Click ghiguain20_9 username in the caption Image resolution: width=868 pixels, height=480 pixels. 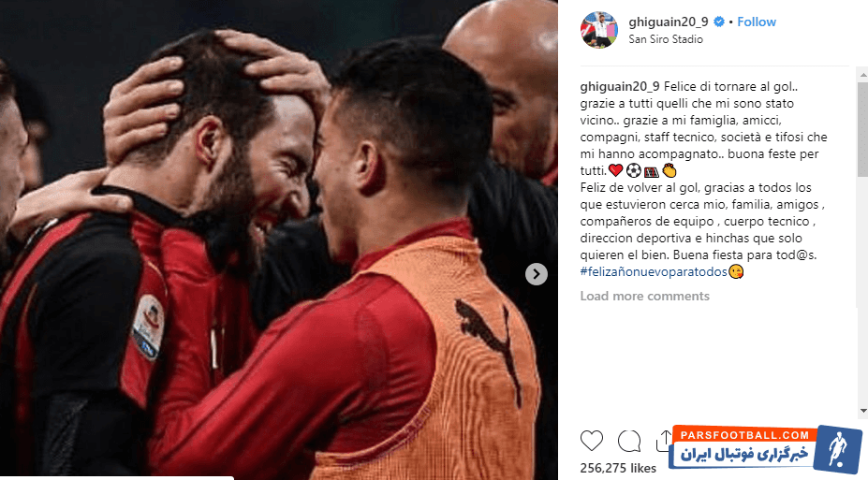click(620, 86)
